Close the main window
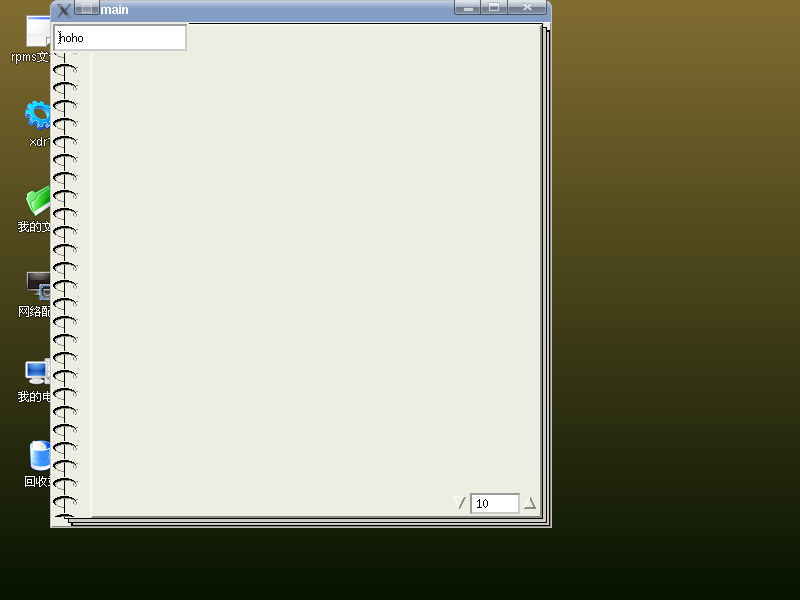The image size is (800, 600). point(528,7)
